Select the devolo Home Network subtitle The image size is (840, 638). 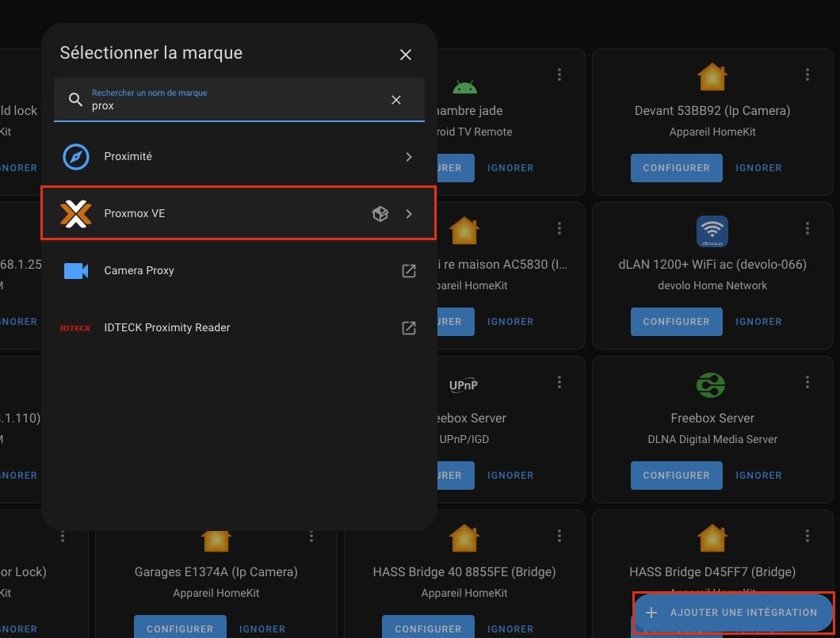(x=712, y=285)
